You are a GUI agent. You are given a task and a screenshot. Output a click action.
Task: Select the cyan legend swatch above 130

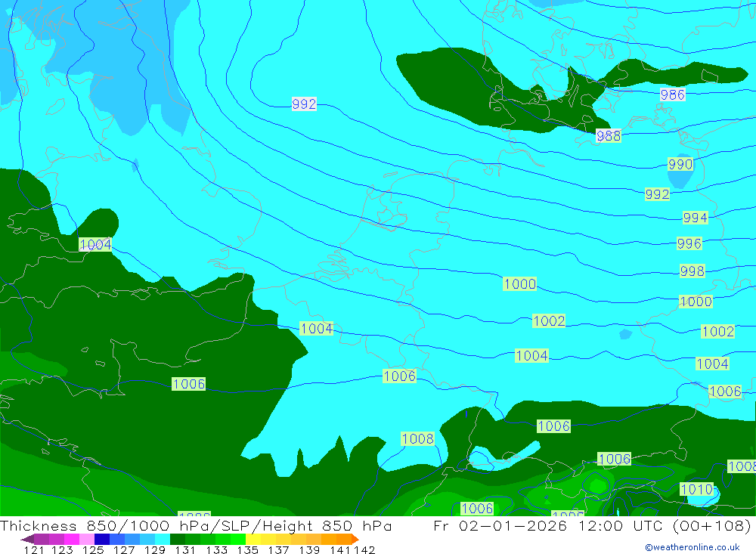[x=163, y=539]
